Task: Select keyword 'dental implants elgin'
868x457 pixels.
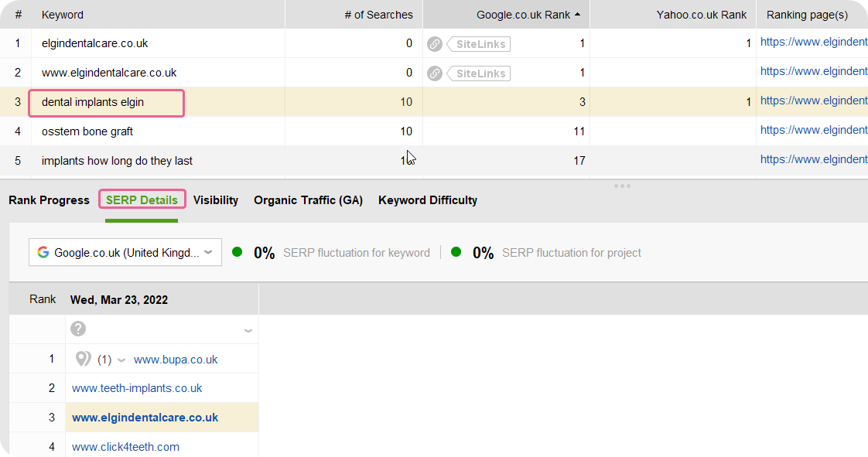Action: point(92,102)
